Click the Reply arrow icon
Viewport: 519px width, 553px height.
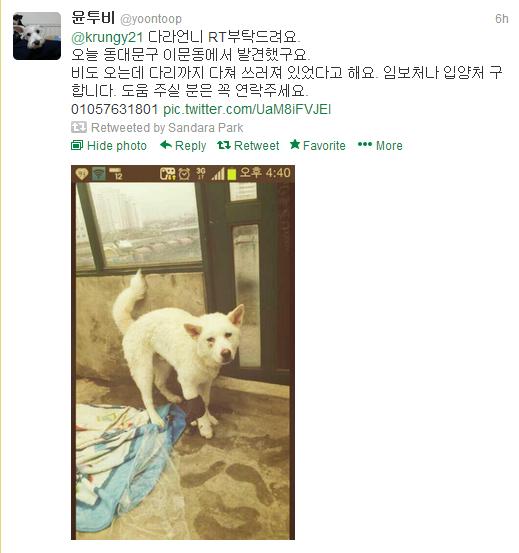pos(166,145)
